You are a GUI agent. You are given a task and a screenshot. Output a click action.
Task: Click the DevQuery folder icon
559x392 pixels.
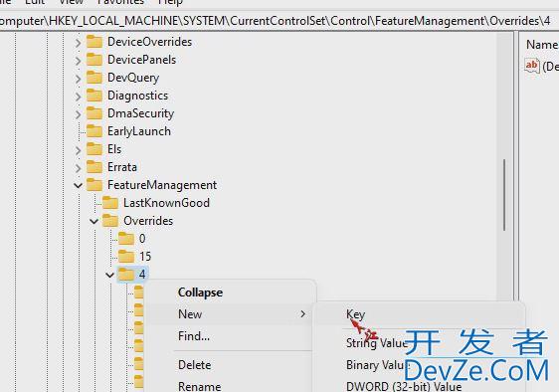coord(94,78)
